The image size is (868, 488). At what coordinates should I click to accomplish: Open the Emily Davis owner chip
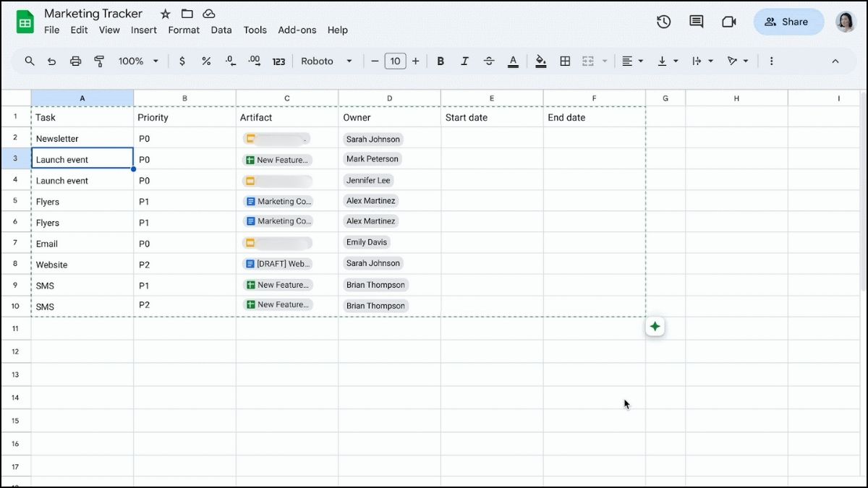click(367, 242)
